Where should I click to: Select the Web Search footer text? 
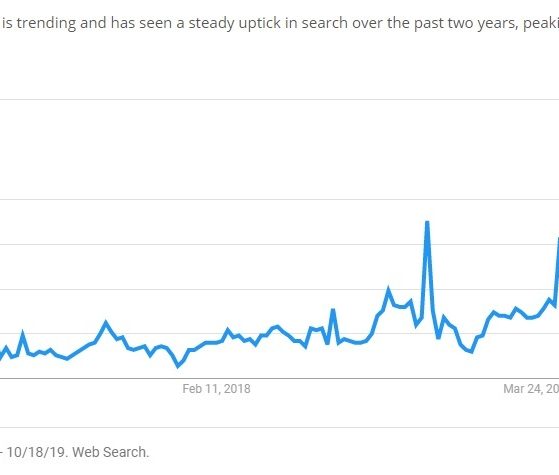[111, 452]
